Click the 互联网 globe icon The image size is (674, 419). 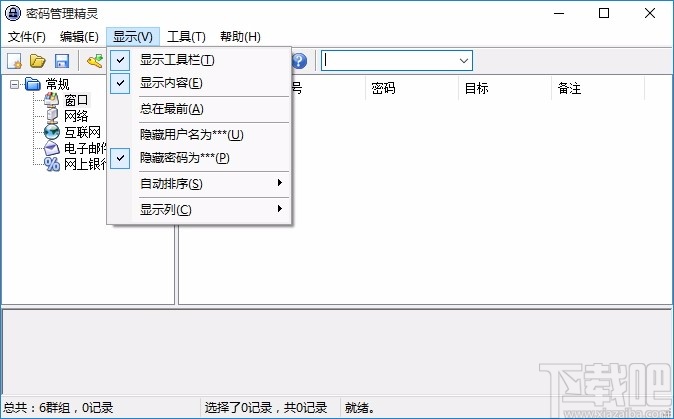click(x=52, y=132)
